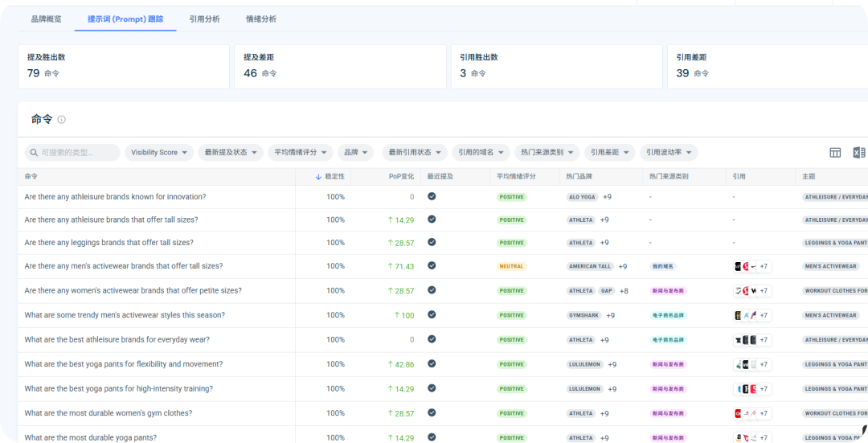Click the 热门来源类别 column header

669,177
